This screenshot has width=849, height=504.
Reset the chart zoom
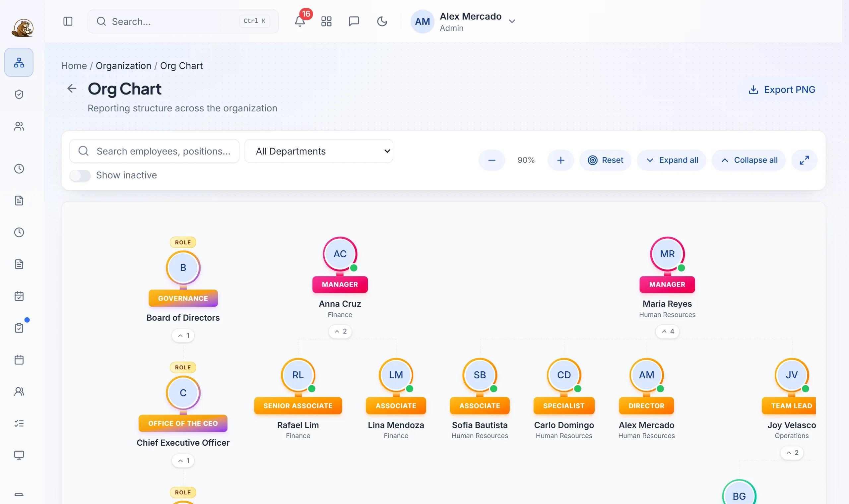(x=606, y=160)
